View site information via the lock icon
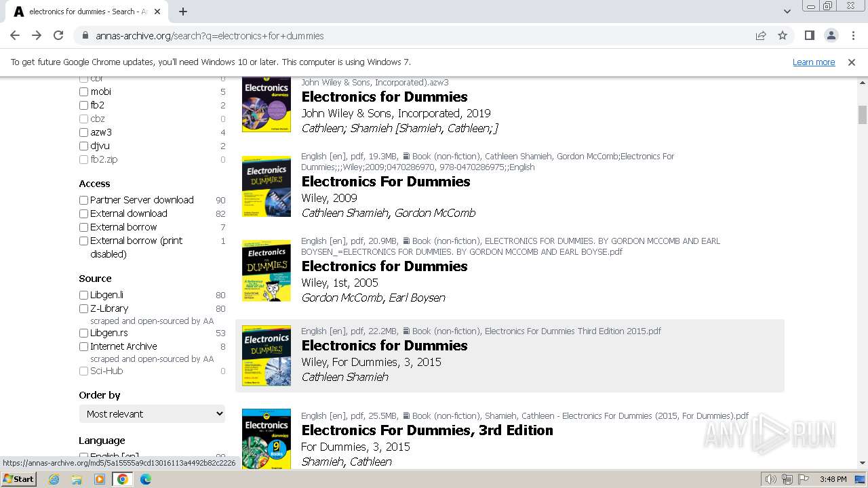 [x=85, y=36]
